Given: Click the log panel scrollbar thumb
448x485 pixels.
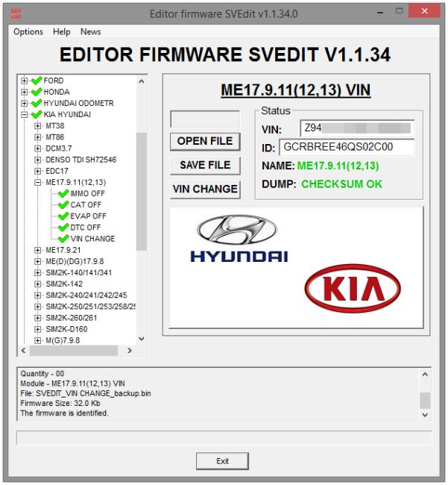Looking at the screenshot, I should click(x=425, y=401).
